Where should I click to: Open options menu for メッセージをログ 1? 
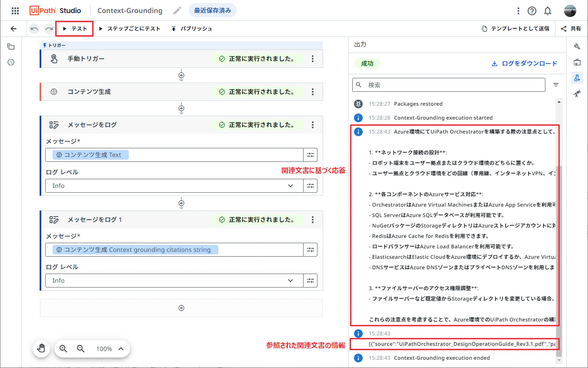pyautogui.click(x=313, y=220)
